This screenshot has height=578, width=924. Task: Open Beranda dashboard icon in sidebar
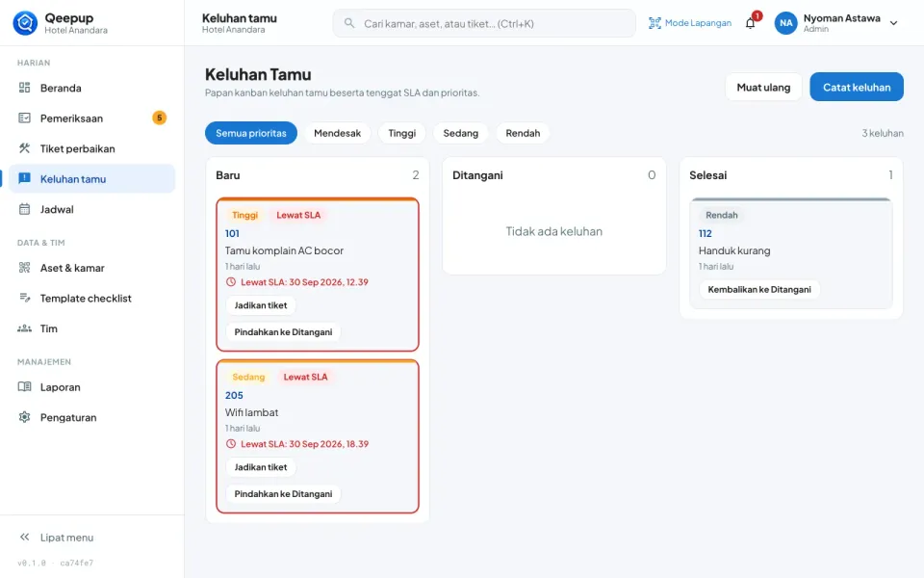click(24, 88)
